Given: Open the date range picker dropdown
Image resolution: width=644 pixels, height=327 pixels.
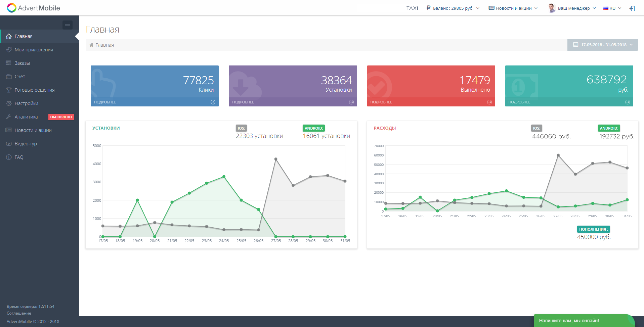Looking at the screenshot, I should click(603, 45).
